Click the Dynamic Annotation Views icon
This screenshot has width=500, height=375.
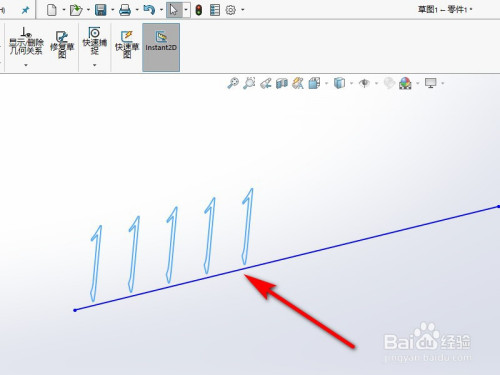298,83
